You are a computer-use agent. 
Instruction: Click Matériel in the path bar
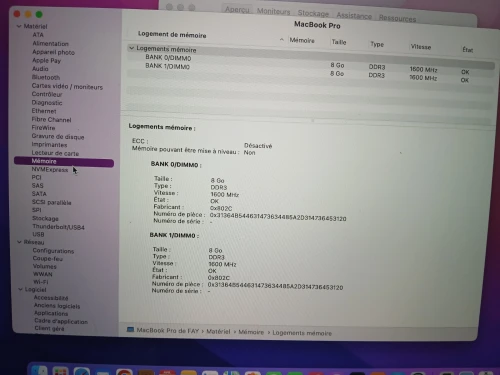click(x=218, y=331)
